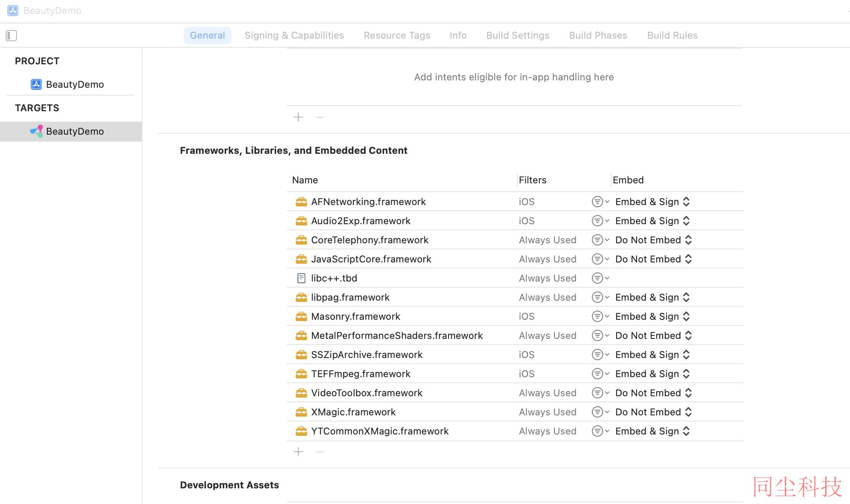
Task: Open filter menu for TEFFmpeg.framework
Action: tap(601, 374)
